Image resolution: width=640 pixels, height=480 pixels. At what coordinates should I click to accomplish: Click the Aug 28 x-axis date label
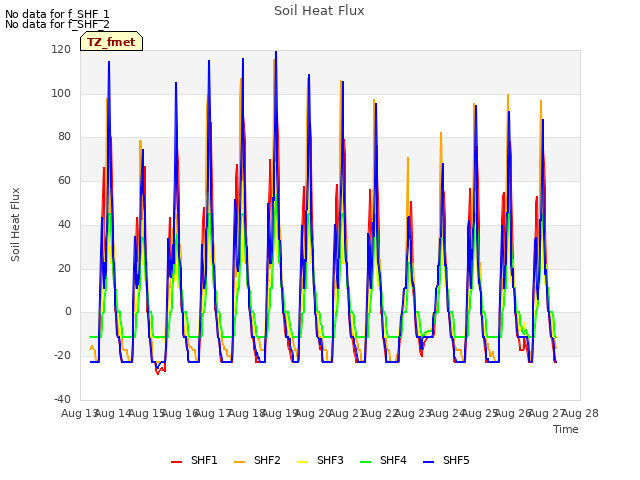coord(580,413)
